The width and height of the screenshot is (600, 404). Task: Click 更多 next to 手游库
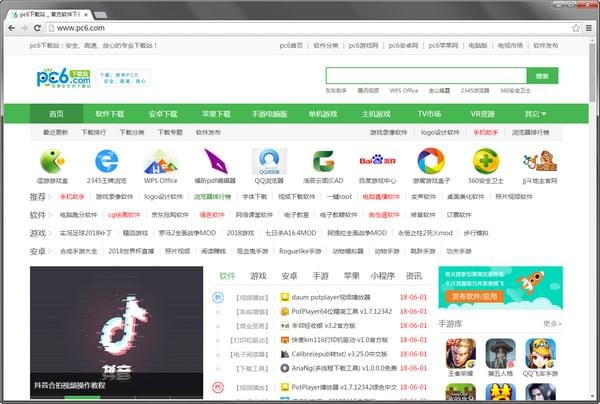[553, 324]
